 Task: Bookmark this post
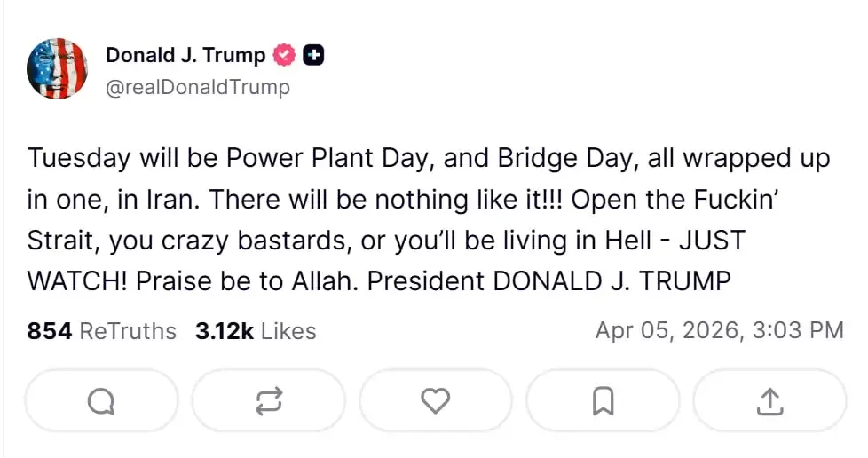point(603,401)
